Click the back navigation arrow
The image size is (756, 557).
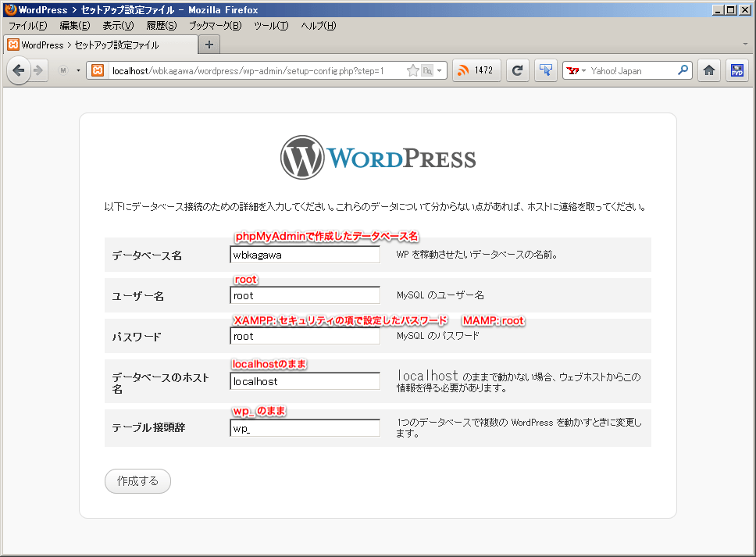coord(19,70)
